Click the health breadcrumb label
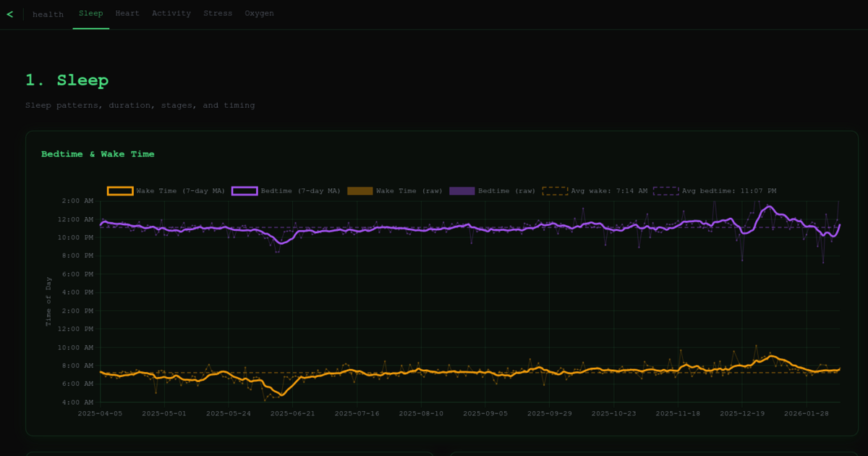This screenshot has height=456, width=868. [x=48, y=14]
